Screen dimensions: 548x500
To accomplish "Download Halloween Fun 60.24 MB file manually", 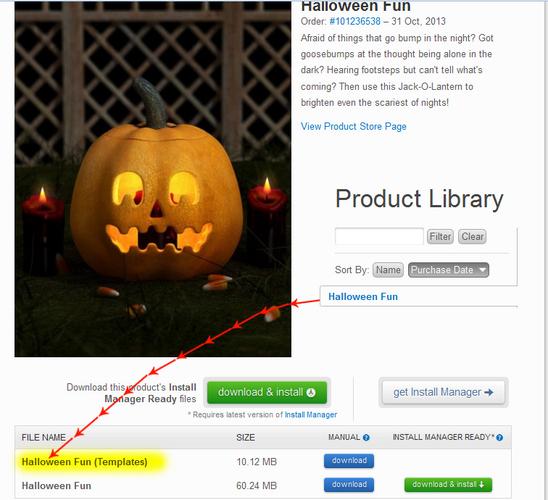I will 349,485.
